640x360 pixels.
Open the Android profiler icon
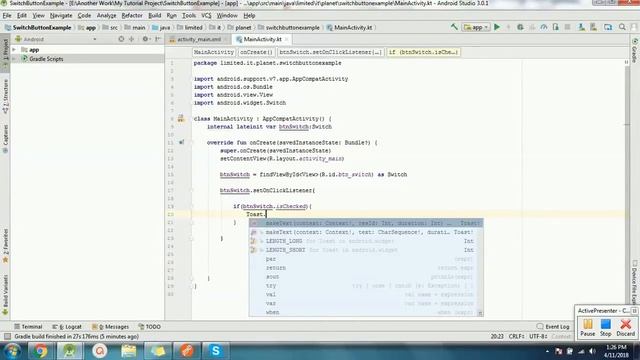[x=544, y=27]
